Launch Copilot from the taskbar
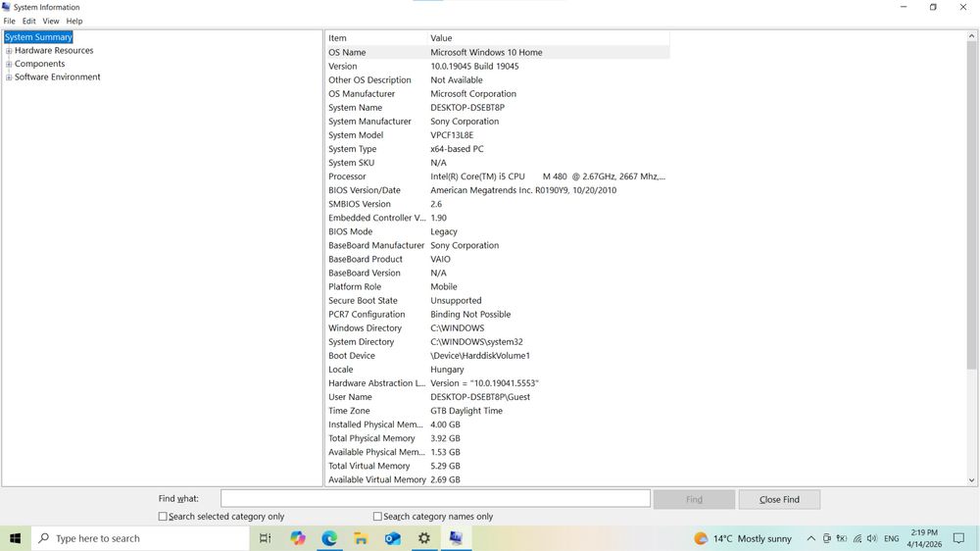 pos(298,538)
